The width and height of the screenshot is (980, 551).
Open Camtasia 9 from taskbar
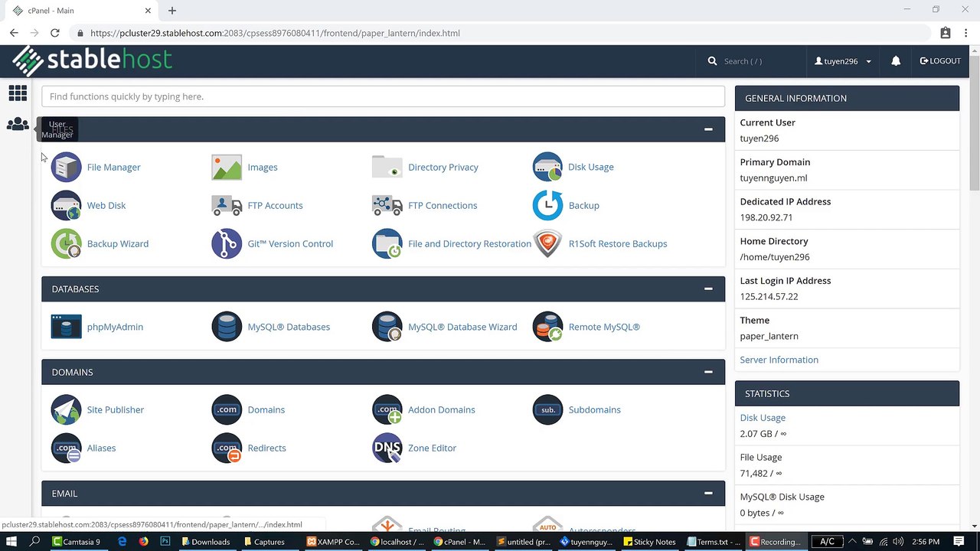click(77, 542)
